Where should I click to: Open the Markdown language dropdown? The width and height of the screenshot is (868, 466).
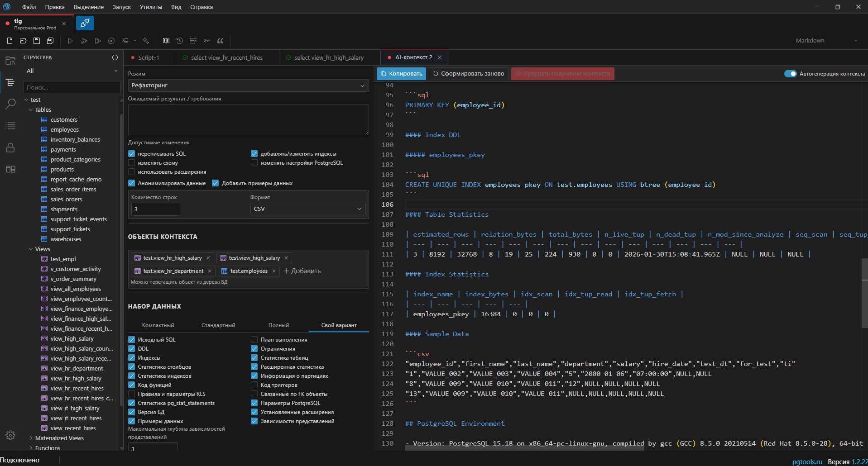pyautogui.click(x=826, y=41)
